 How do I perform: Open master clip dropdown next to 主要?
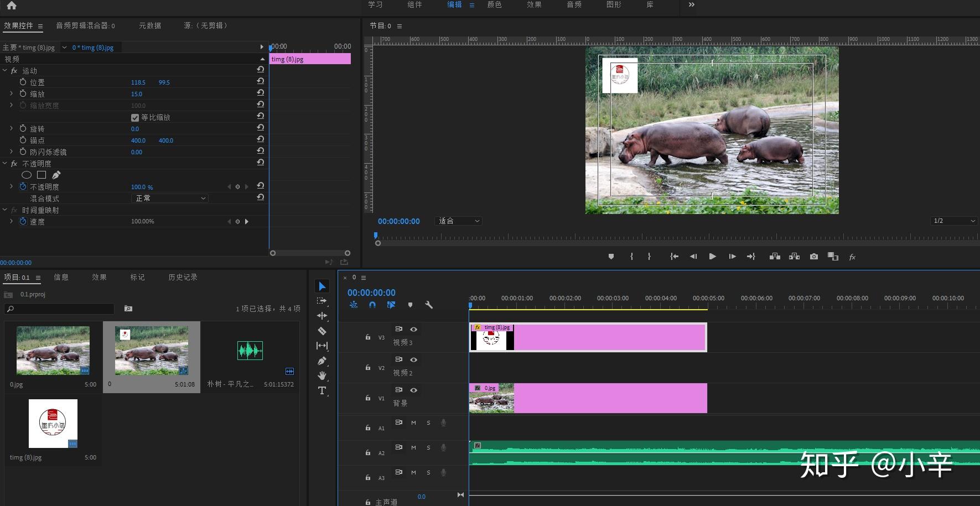point(65,48)
